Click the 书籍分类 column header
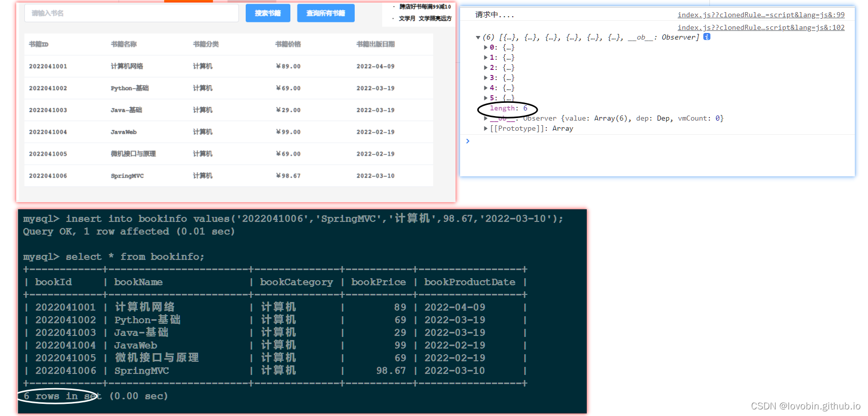This screenshot has width=868, height=416. click(206, 44)
